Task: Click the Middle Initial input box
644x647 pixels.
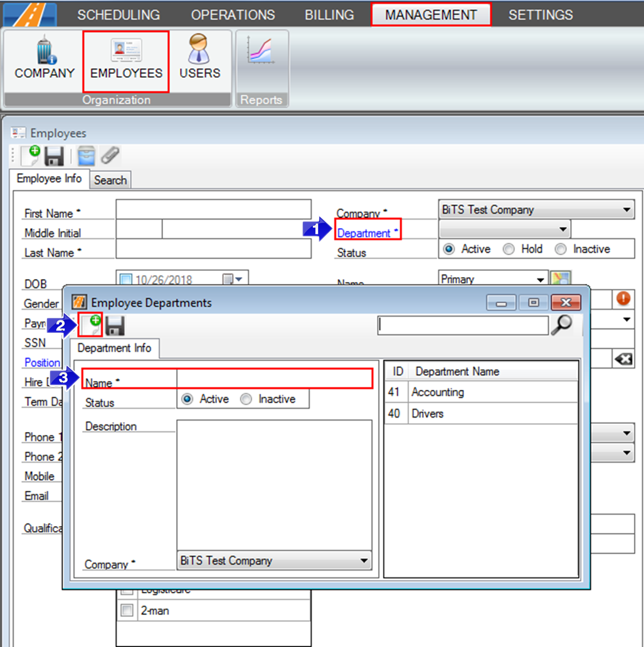Action: pyautogui.click(x=139, y=229)
